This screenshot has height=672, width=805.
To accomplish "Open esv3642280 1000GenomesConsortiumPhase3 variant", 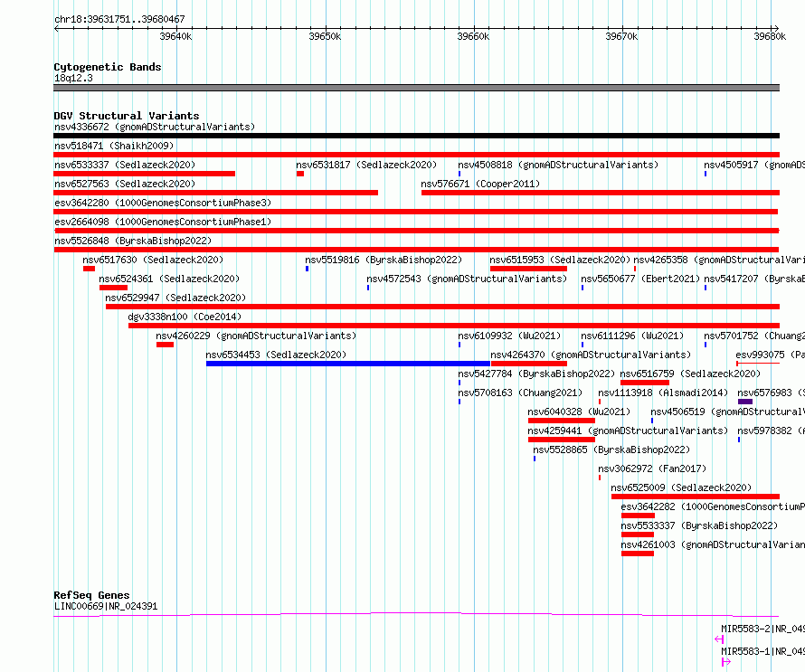I will click(x=163, y=203).
